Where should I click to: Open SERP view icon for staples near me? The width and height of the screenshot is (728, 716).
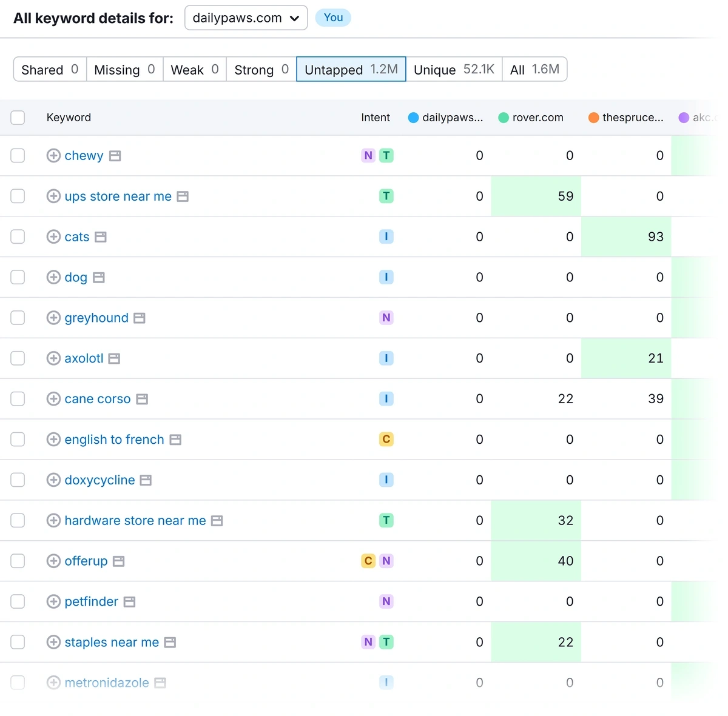[170, 643]
